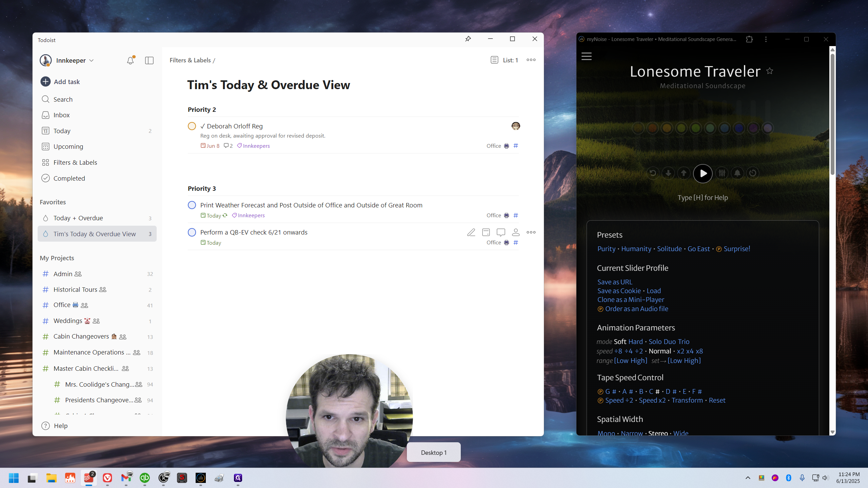Open the three-dot options menu beside List: 1
Image resolution: width=868 pixels, height=488 pixels.
tap(531, 60)
